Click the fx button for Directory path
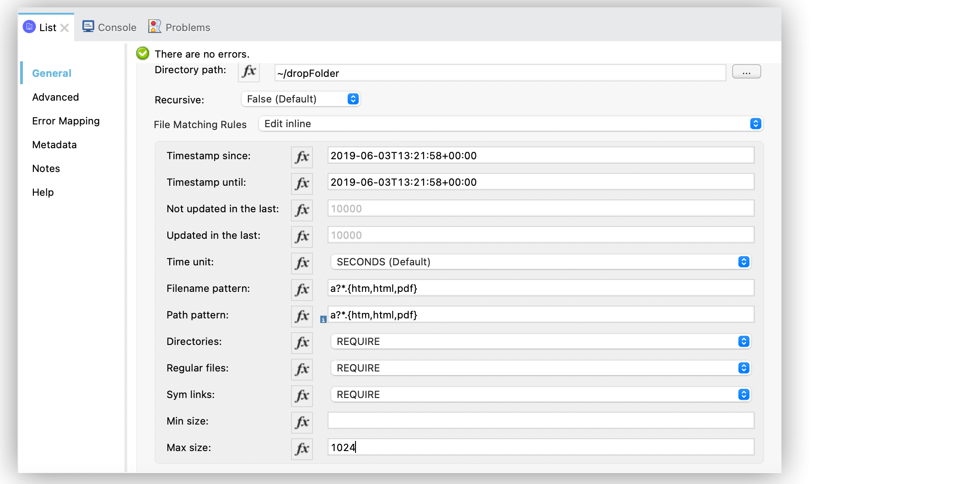980x484 pixels. (x=249, y=71)
